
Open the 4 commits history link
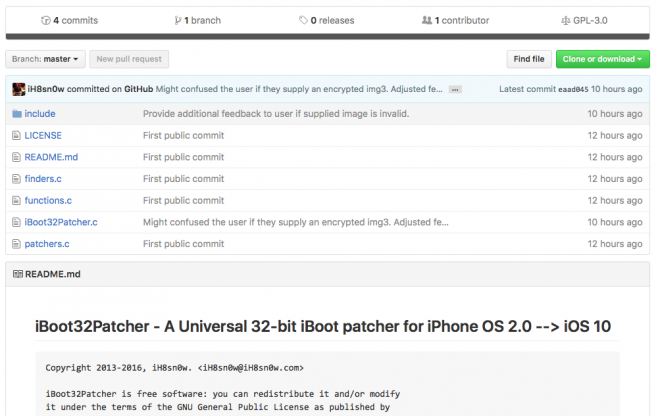69,20
